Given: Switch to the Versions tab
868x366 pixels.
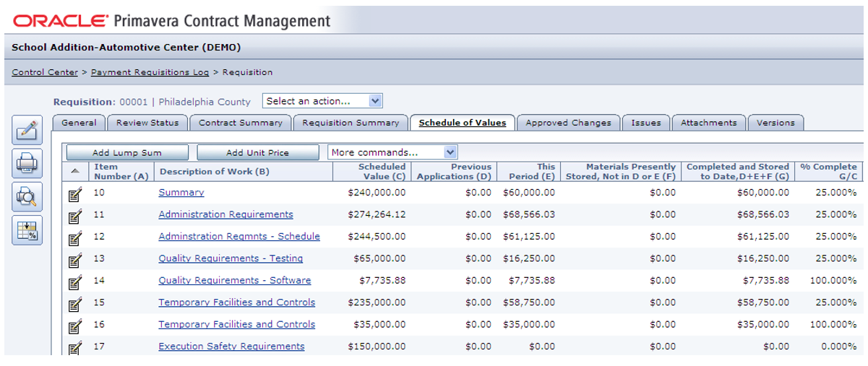Looking at the screenshot, I should point(775,123).
